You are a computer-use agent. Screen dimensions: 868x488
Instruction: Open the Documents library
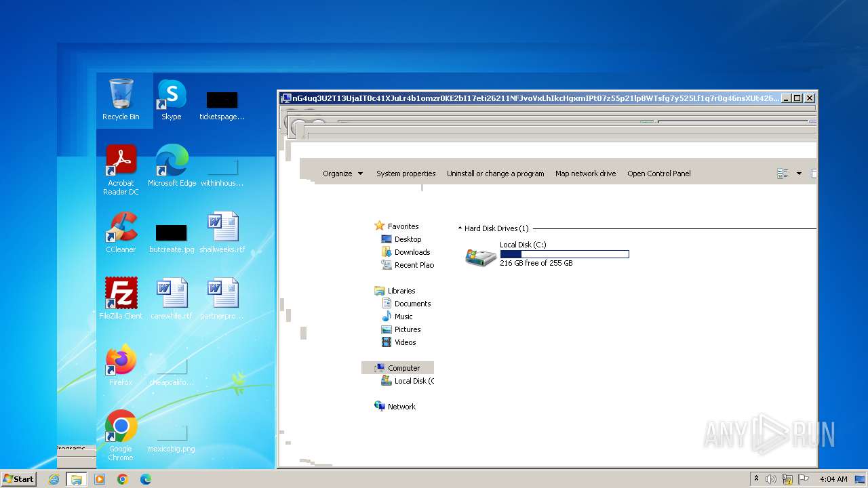[412, 304]
